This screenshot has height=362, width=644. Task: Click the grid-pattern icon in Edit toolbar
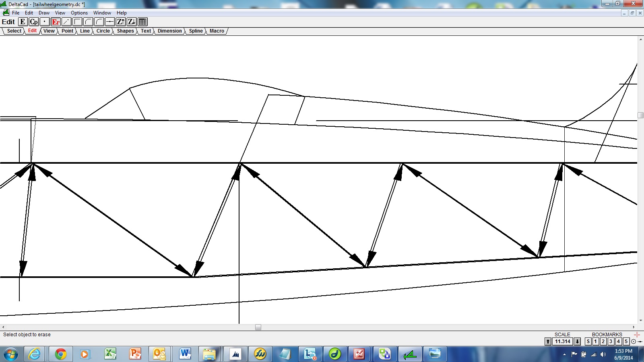tap(142, 22)
